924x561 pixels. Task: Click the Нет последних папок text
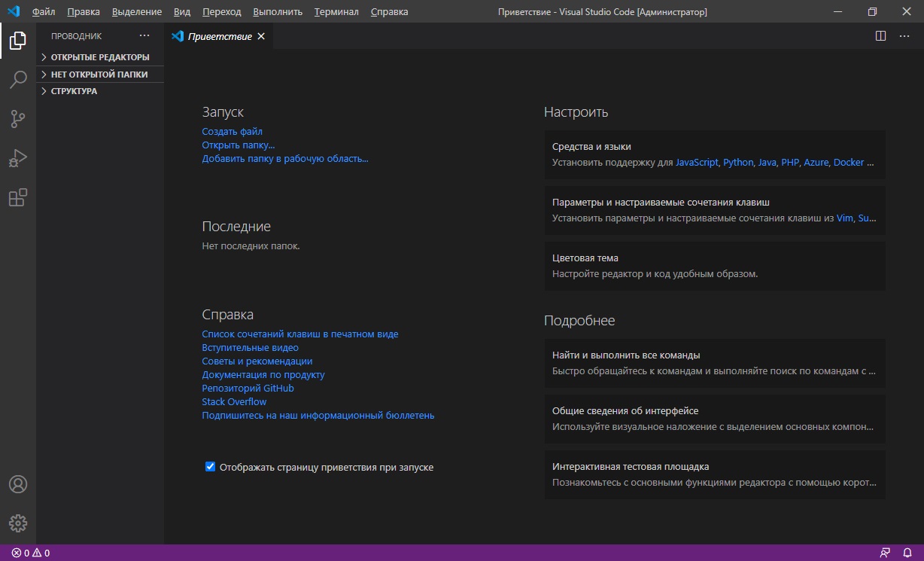point(251,246)
